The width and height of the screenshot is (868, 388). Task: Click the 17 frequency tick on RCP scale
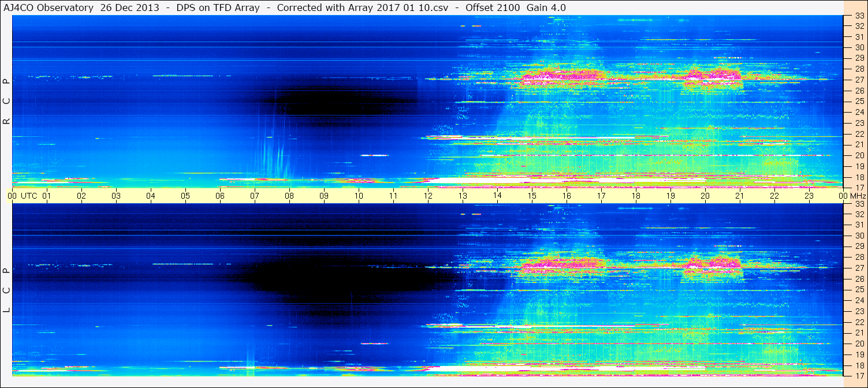click(x=859, y=188)
